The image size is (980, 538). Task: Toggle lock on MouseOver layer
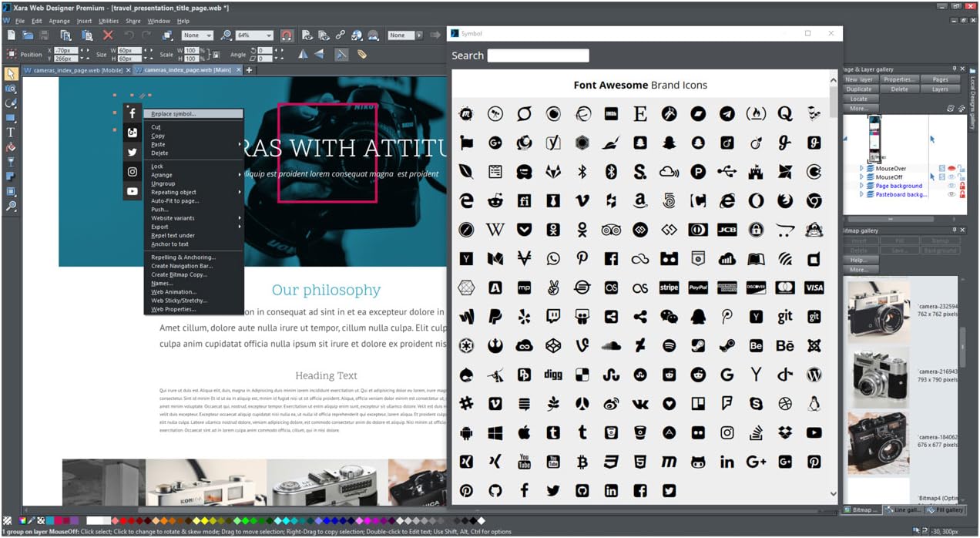[963, 169]
